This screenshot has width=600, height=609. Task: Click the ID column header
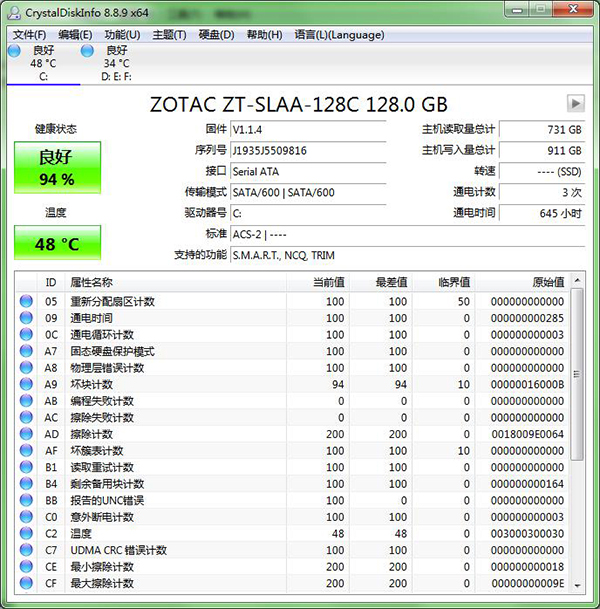pos(51,282)
